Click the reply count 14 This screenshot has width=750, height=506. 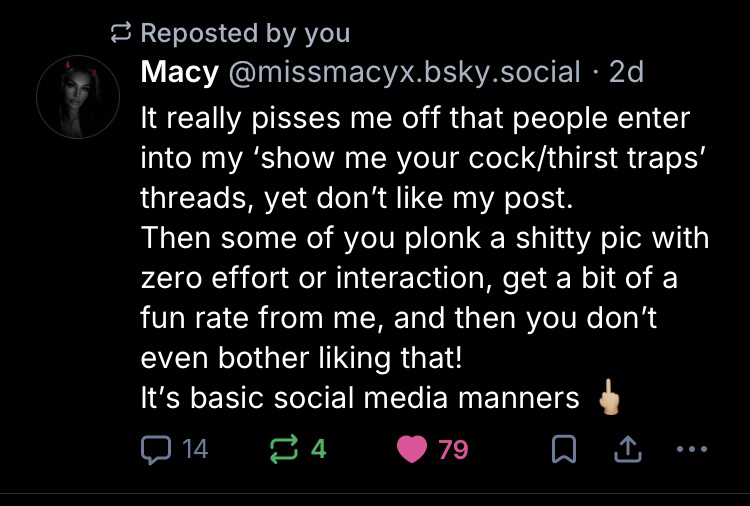[x=195, y=450]
